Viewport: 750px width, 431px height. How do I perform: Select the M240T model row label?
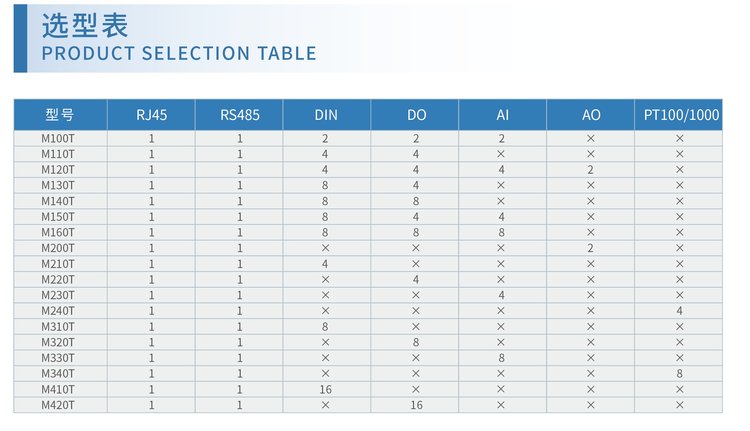point(58,311)
